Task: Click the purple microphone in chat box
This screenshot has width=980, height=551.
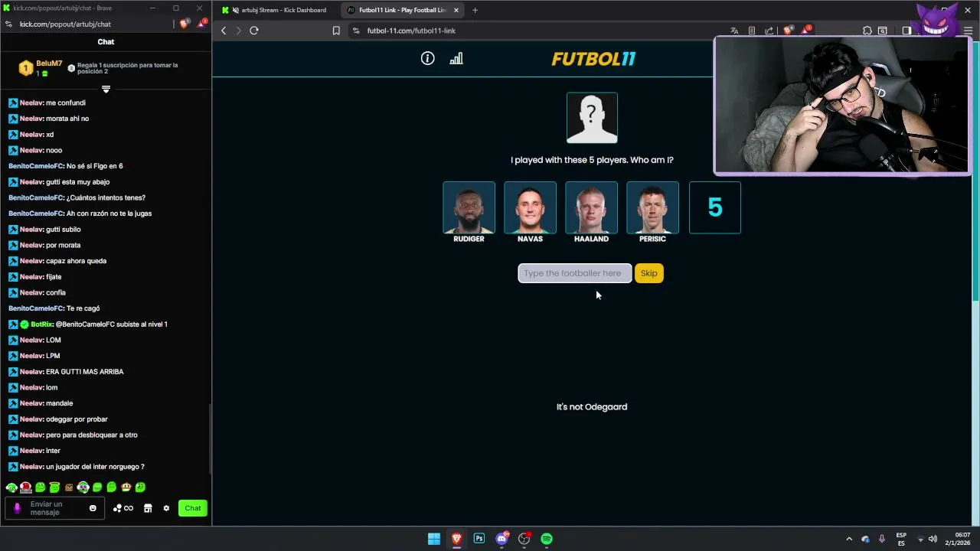Action: (17, 508)
